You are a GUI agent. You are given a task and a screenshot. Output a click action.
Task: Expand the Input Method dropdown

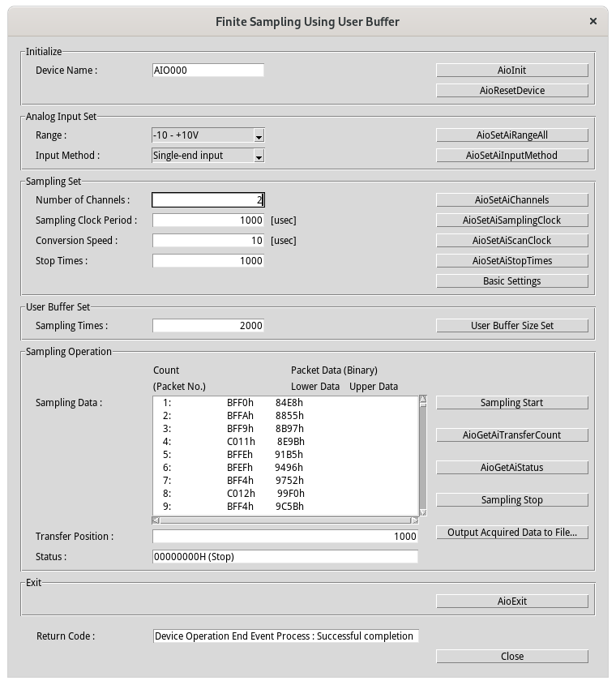click(259, 156)
